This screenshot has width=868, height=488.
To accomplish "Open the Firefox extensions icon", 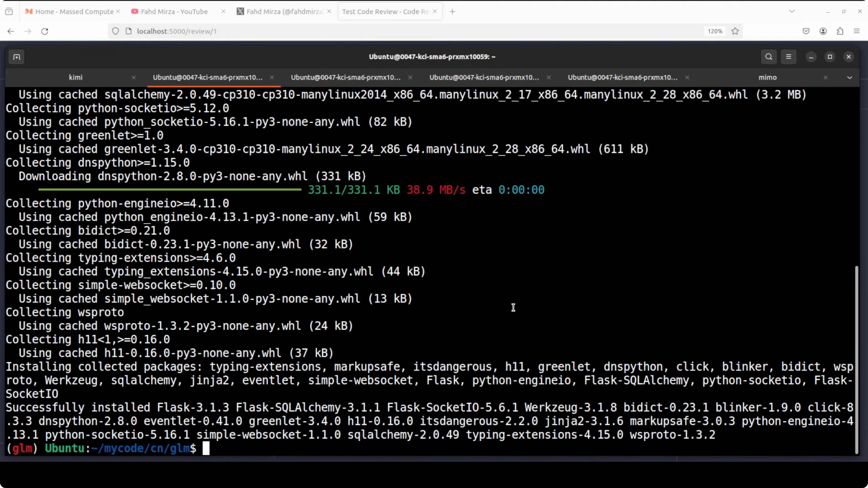I will point(840,31).
